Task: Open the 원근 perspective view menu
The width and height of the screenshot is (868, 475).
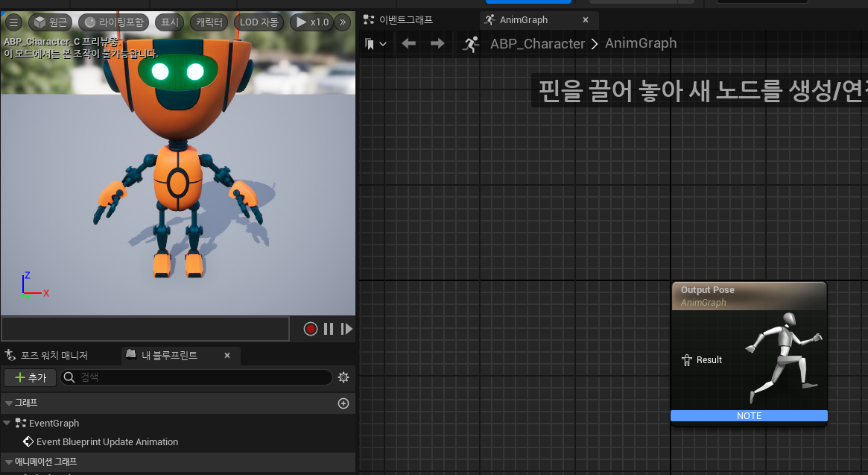Action: 51,22
